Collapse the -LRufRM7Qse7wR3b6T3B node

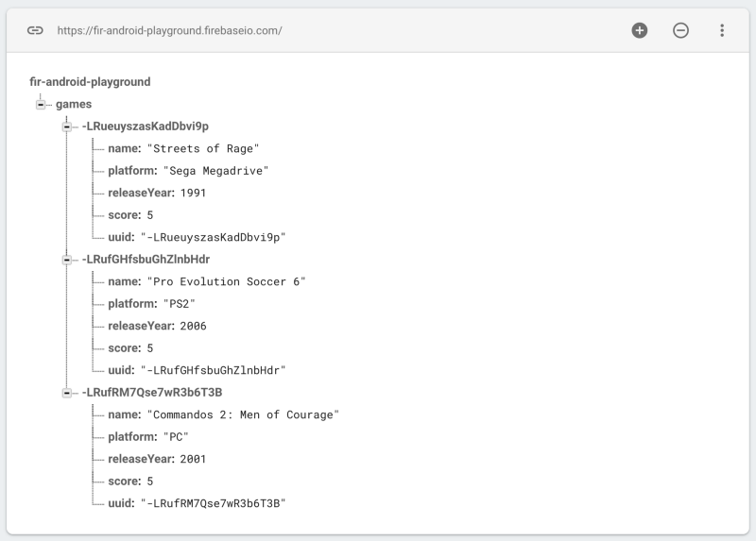(66, 393)
